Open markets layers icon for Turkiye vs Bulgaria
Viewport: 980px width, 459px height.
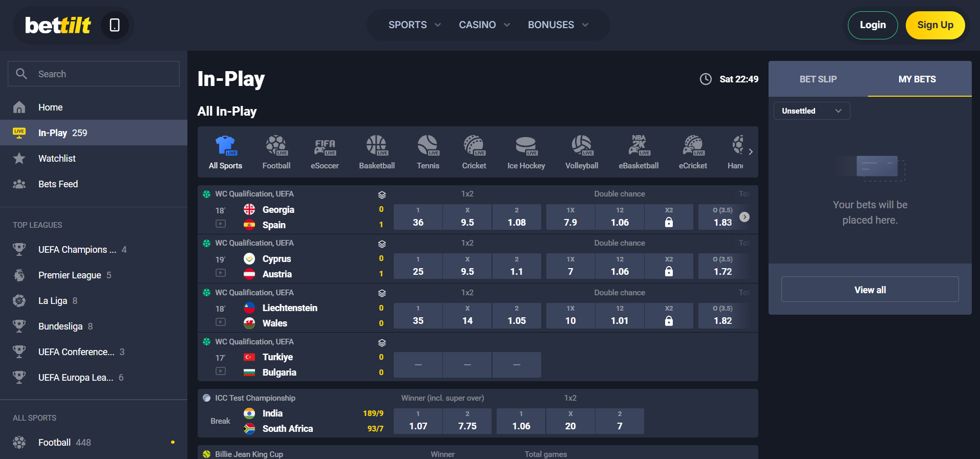point(382,342)
